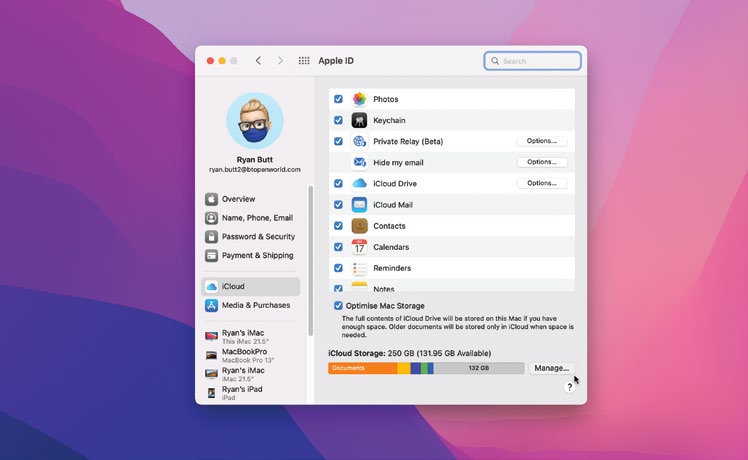The width and height of the screenshot is (748, 460).
Task: Click the Contacts book icon
Action: (x=359, y=226)
